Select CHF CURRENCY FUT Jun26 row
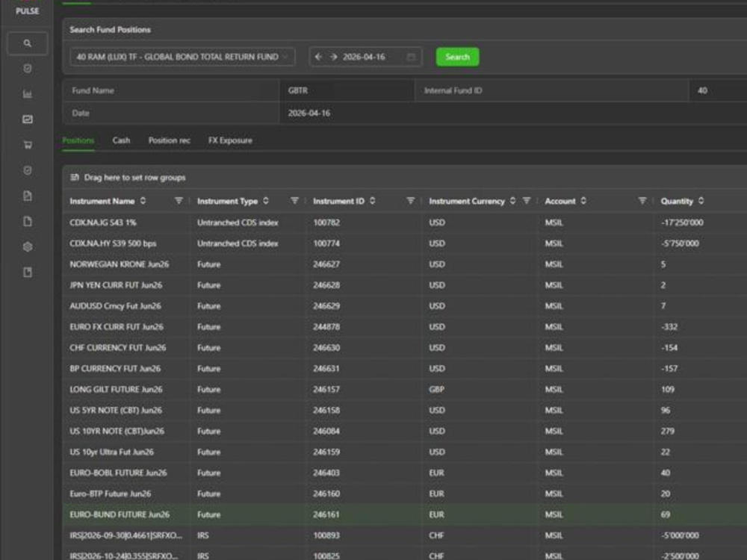747x560 pixels. tap(404, 348)
